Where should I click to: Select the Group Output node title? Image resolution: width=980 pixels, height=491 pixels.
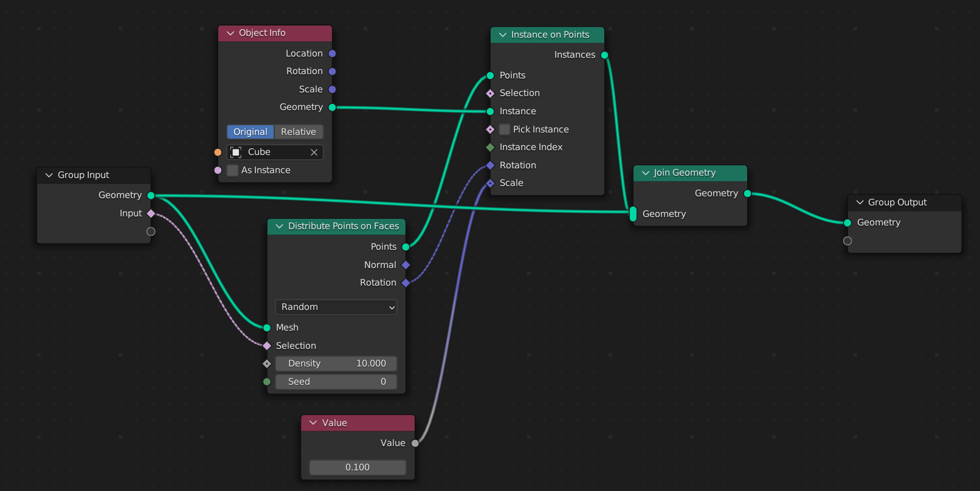897,202
